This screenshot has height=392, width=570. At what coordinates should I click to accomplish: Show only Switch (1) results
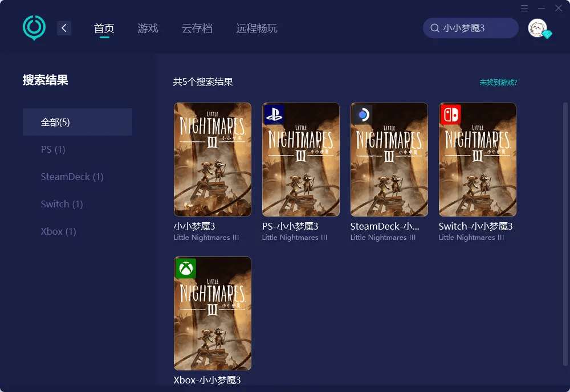[x=62, y=204]
